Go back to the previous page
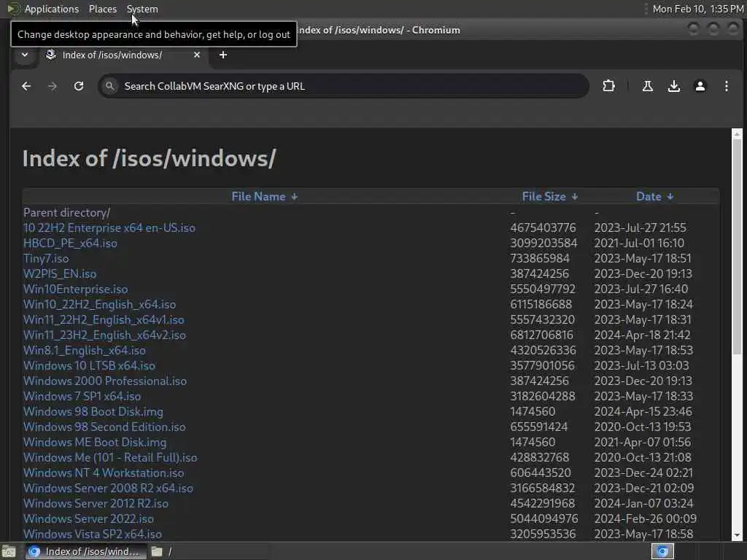The width and height of the screenshot is (747, 560). (26, 86)
